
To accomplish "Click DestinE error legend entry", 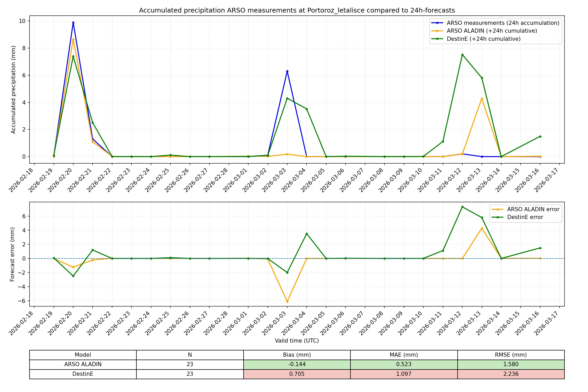I will pyautogui.click(x=525, y=217).
